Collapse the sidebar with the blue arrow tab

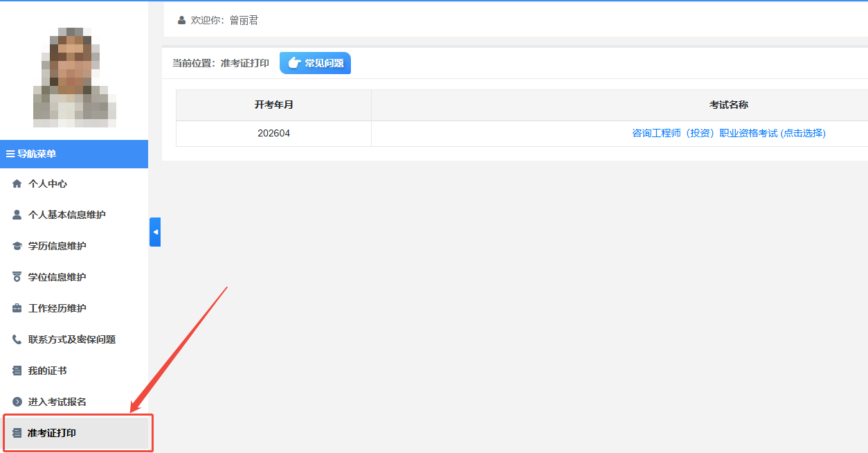tap(155, 232)
